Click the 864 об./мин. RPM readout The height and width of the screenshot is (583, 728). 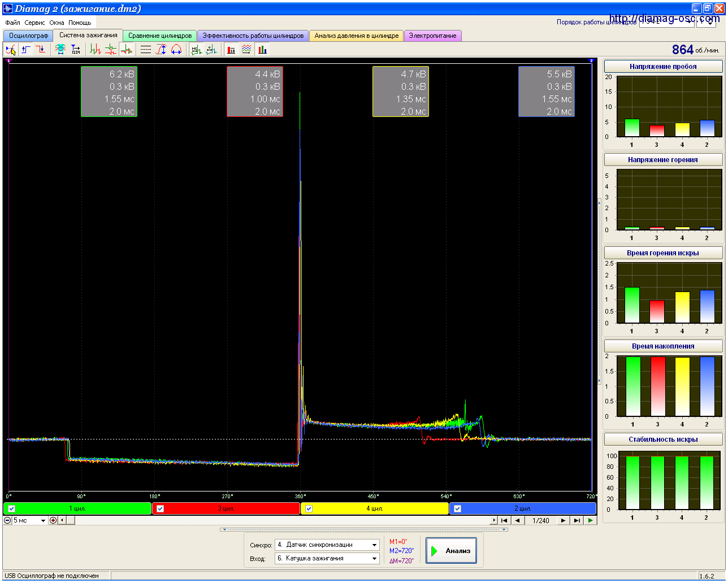pos(696,50)
